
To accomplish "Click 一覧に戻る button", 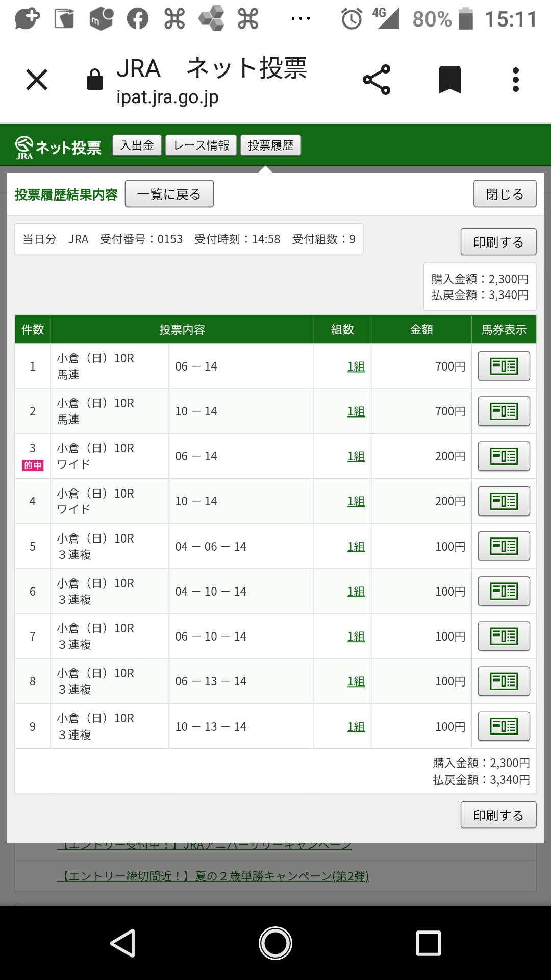I will 169,194.
